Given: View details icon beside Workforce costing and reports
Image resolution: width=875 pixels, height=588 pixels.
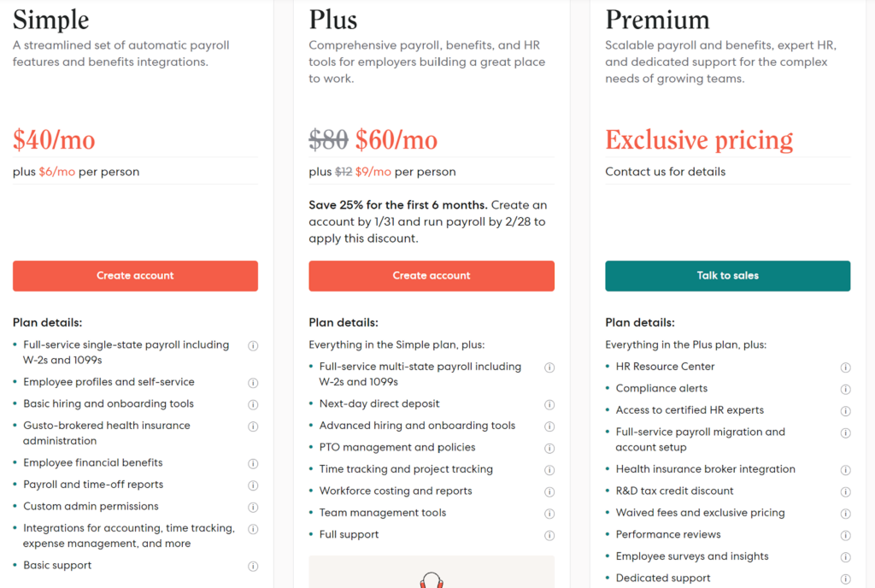Looking at the screenshot, I should click(549, 491).
